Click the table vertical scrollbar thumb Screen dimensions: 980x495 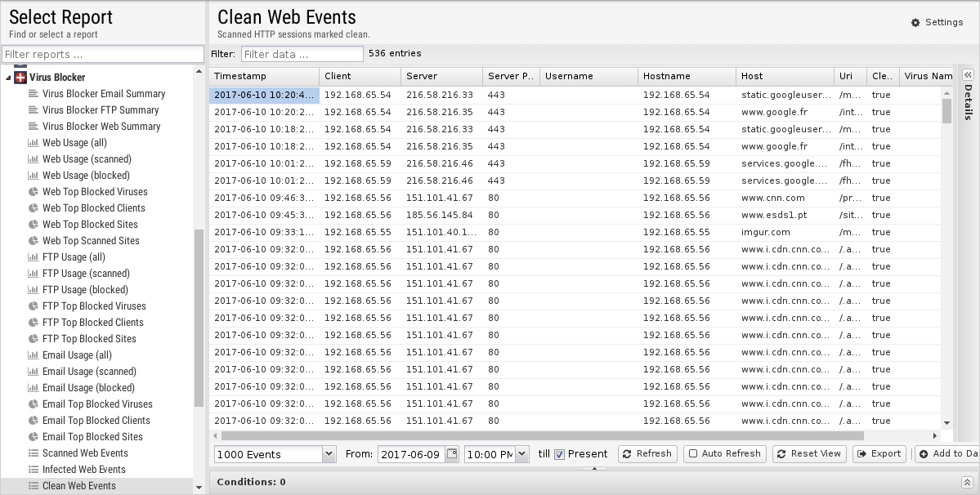tap(946, 111)
